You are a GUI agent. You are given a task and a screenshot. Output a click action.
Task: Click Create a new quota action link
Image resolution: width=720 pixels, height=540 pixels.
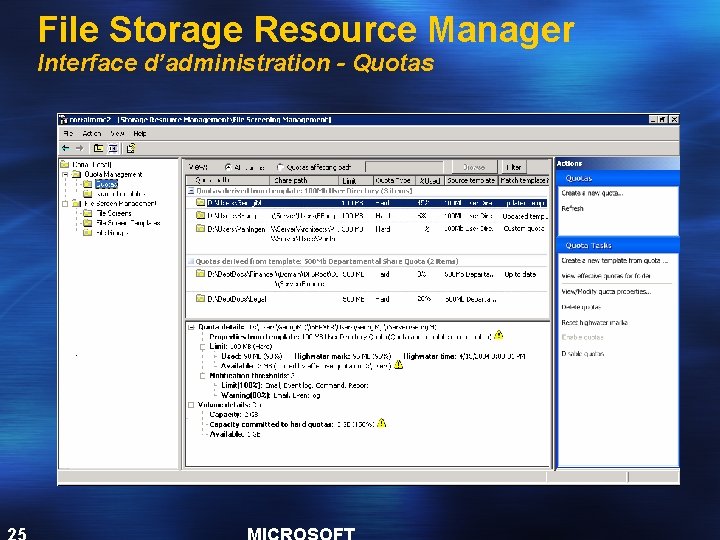(x=592, y=193)
